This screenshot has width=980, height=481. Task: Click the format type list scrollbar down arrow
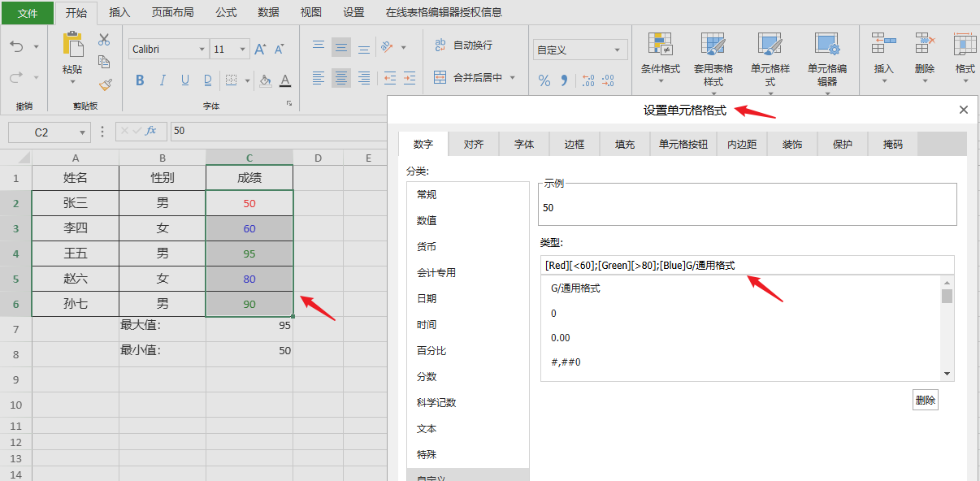click(x=947, y=374)
